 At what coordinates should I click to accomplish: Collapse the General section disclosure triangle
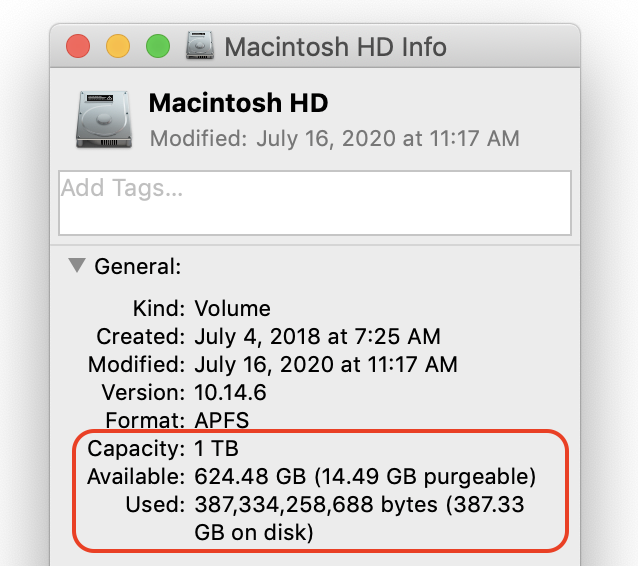coord(76,266)
